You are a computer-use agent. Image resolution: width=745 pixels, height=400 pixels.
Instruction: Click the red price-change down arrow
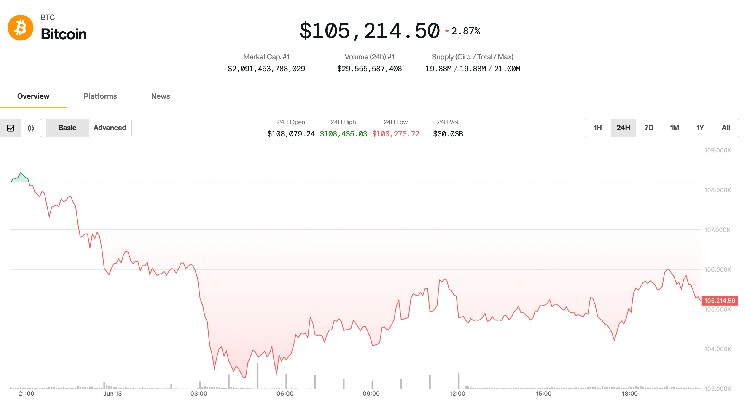pos(449,33)
